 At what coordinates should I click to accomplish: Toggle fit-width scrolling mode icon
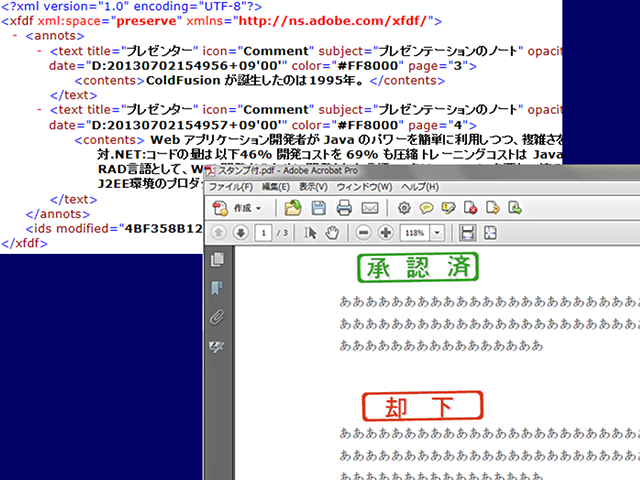(x=467, y=233)
